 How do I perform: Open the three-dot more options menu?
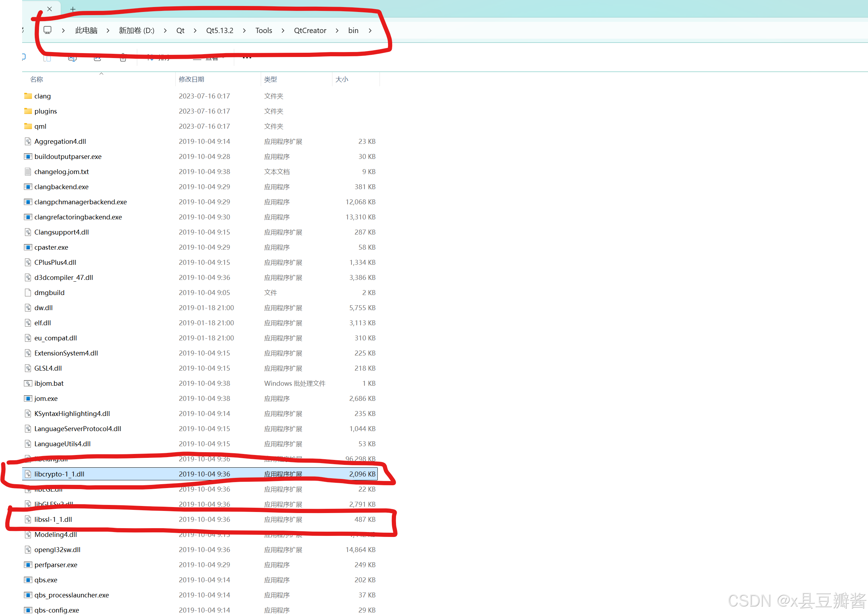(x=247, y=58)
